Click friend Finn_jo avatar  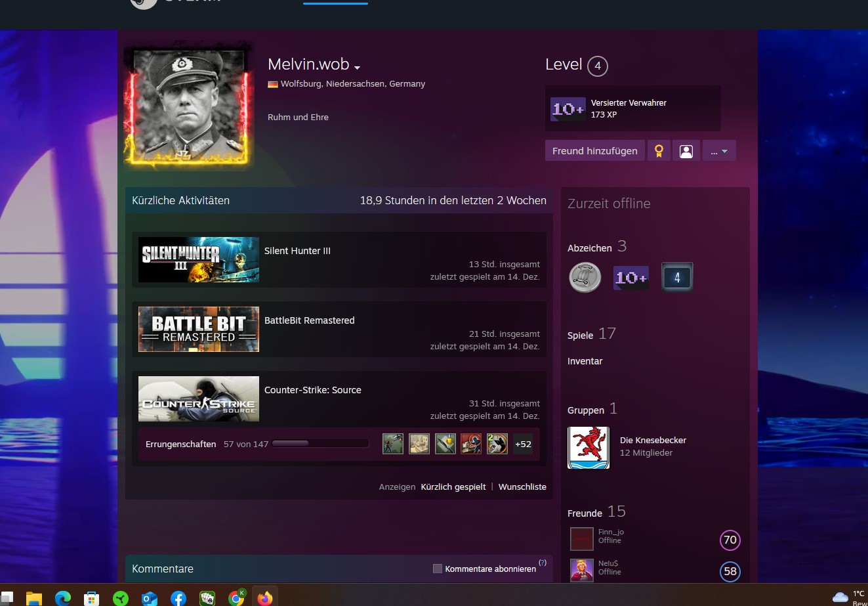click(x=581, y=539)
